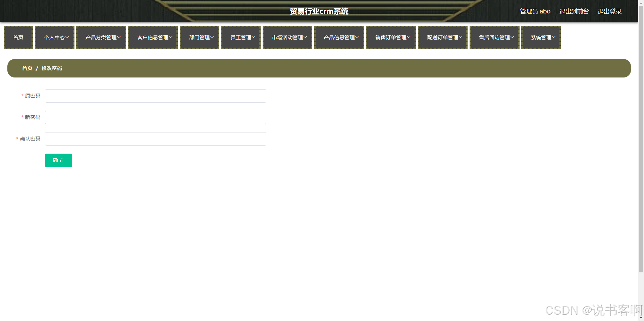The image size is (644, 321).
Task: Expand the 客户信息管理 dropdown menu
Action: 153,37
